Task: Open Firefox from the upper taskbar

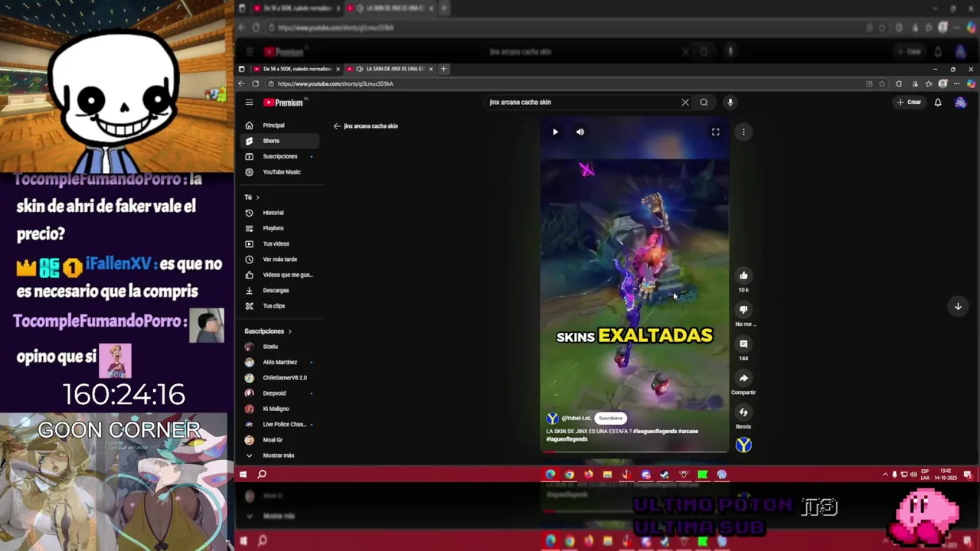Action: pyautogui.click(x=588, y=474)
